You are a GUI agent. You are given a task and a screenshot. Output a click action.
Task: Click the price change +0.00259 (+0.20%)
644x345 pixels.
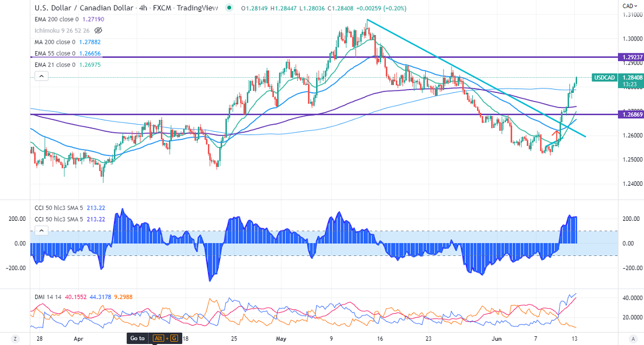point(381,8)
